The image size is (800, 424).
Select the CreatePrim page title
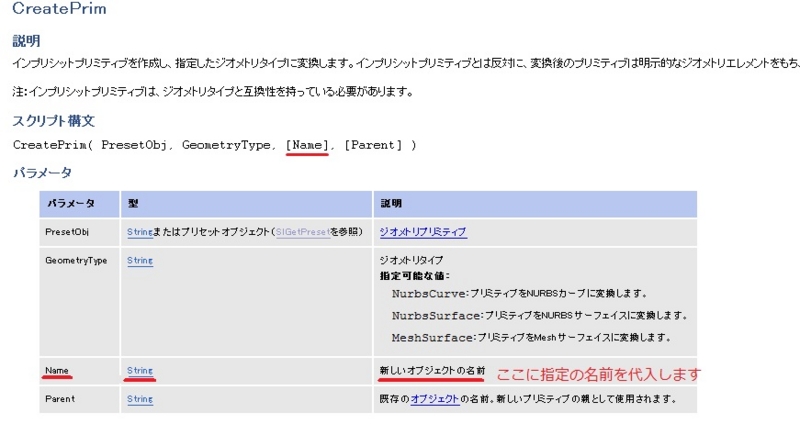[x=59, y=9]
